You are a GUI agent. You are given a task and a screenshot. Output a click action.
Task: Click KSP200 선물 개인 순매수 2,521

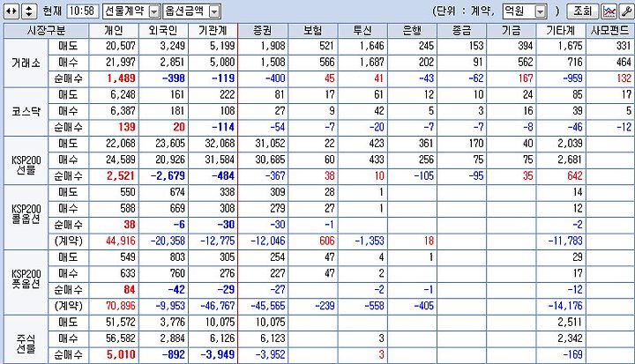coord(121,176)
